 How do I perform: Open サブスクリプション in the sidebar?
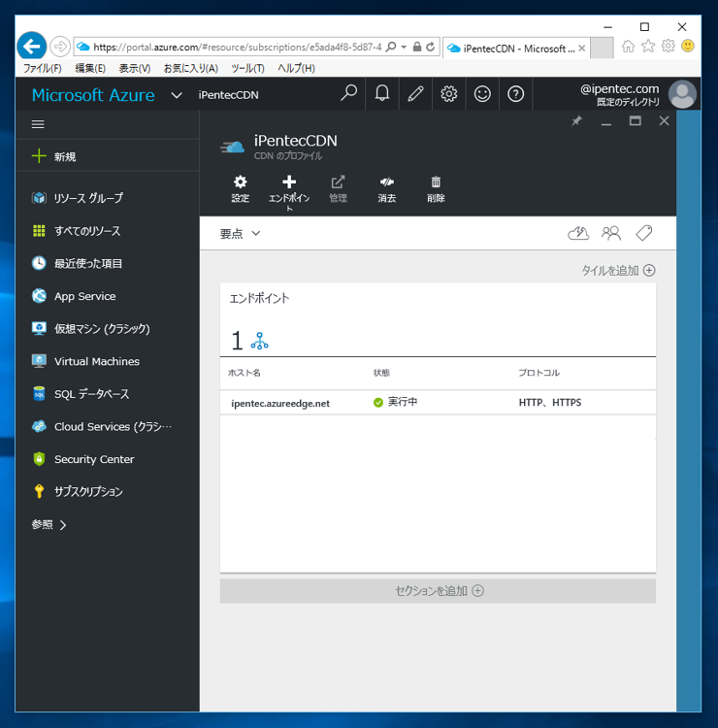click(x=107, y=491)
